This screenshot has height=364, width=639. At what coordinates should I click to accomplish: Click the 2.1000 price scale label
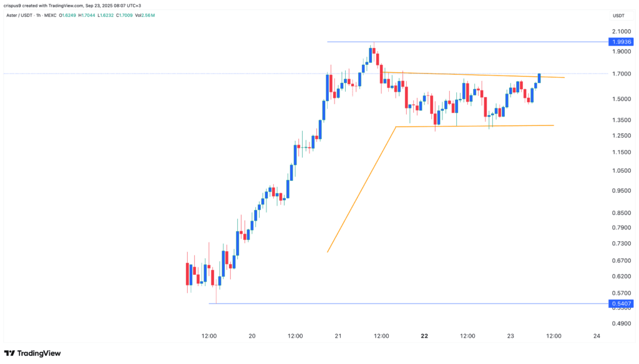coord(622,31)
